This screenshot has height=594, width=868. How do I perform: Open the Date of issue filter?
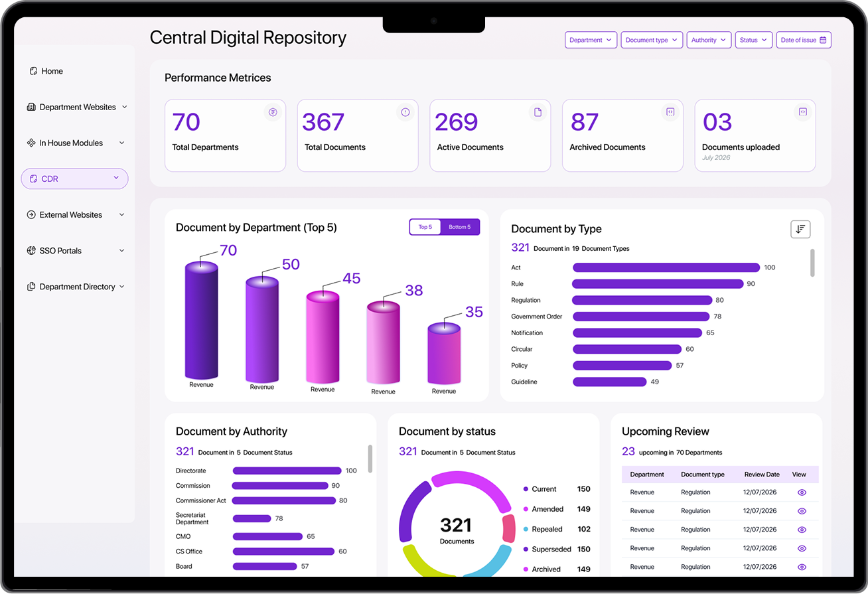pyautogui.click(x=804, y=40)
